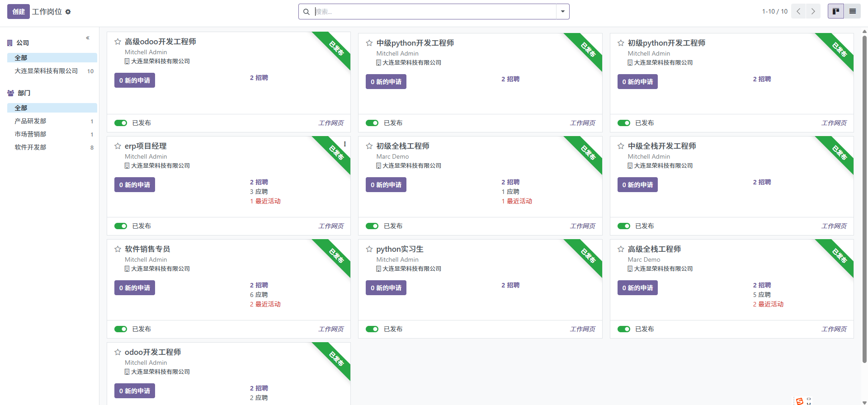Screen dimensions: 868x405
Task: Go to next page of records
Action: coord(813,11)
